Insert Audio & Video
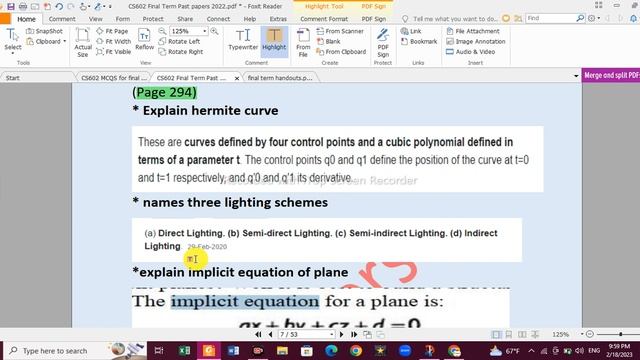The width and height of the screenshot is (640, 360). point(471,52)
